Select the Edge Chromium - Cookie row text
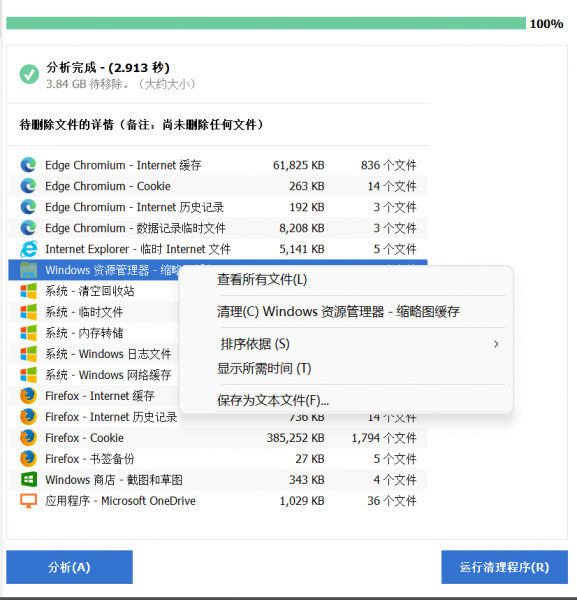 coord(108,186)
